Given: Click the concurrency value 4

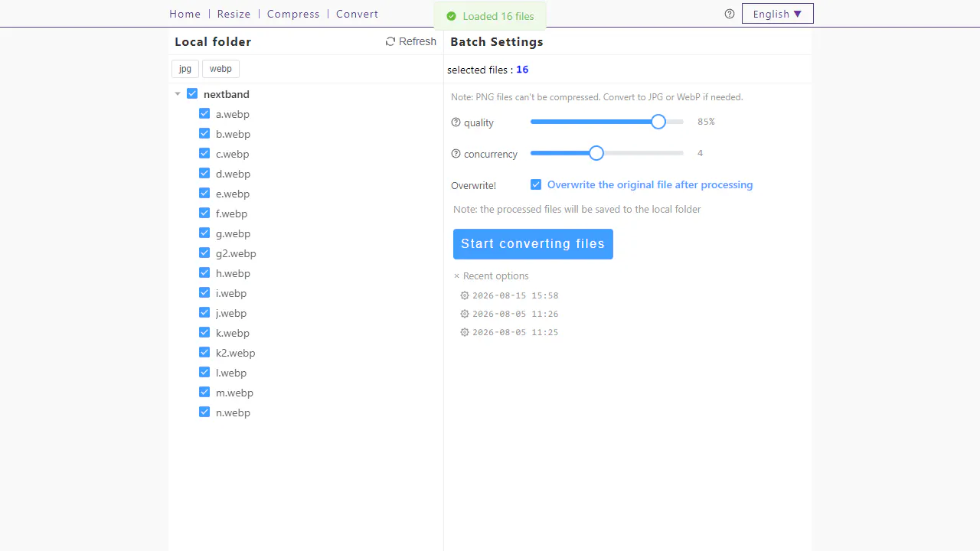Looking at the screenshot, I should point(700,153).
